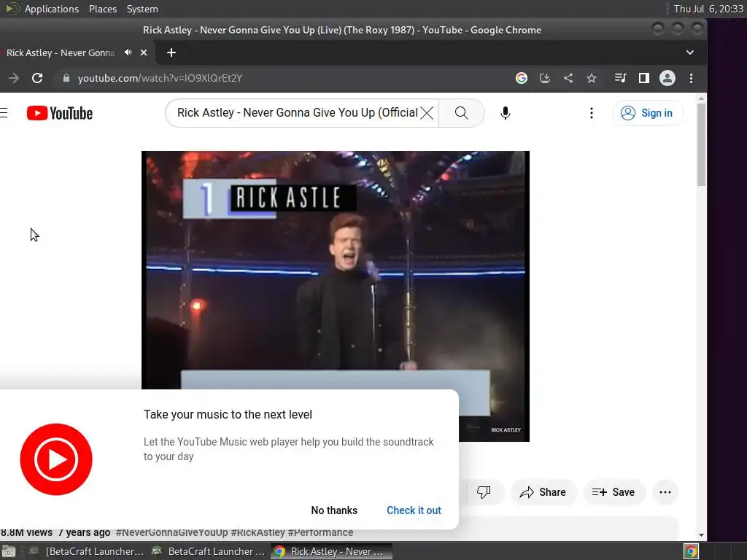Click the clock showing Thu Jul 6

coord(708,9)
